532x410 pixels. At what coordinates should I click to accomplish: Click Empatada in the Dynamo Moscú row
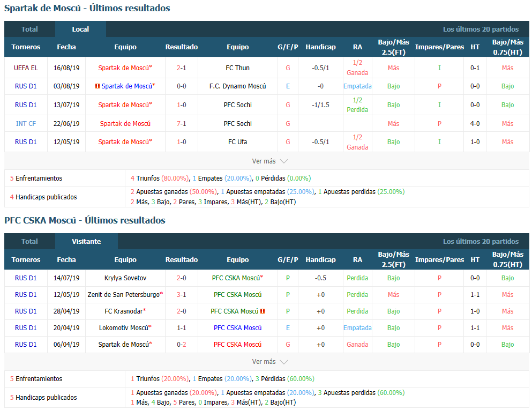pos(357,86)
